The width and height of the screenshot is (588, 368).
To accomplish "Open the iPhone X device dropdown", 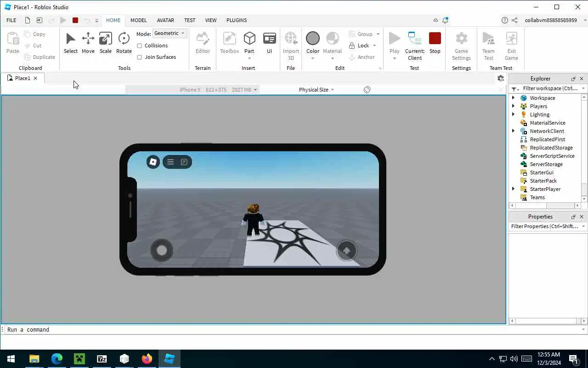I will 192,90.
